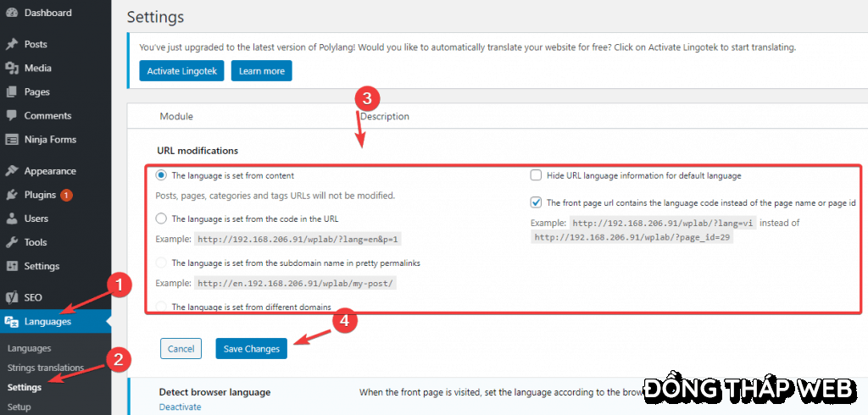Click the Tools wrench icon
Image resolution: width=868 pixels, height=415 pixels.
[x=12, y=242]
